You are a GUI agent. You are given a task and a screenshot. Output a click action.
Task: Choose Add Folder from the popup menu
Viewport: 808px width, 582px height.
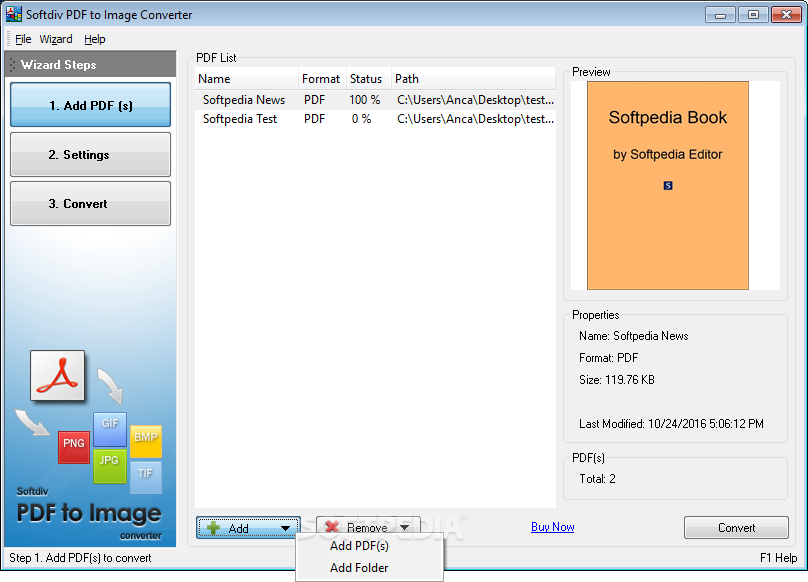359,568
